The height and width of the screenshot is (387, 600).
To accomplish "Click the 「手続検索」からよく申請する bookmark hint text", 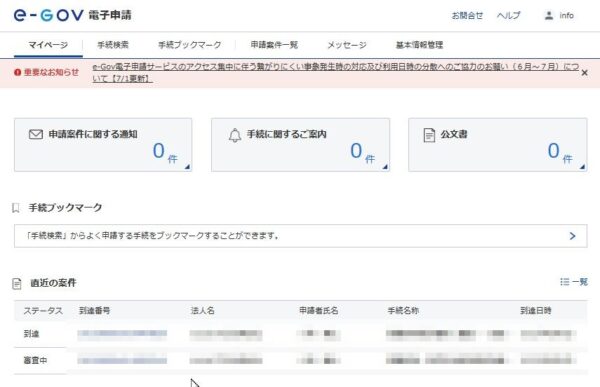I will click(x=152, y=236).
